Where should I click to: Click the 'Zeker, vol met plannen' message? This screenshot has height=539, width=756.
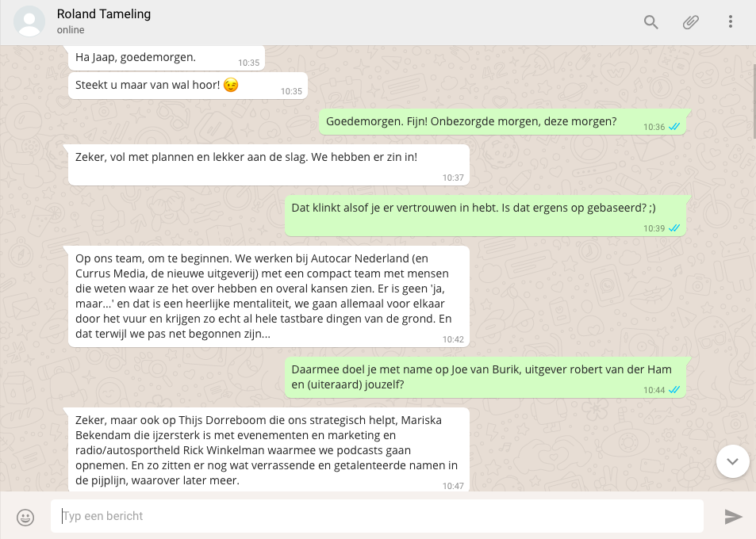click(x=269, y=165)
